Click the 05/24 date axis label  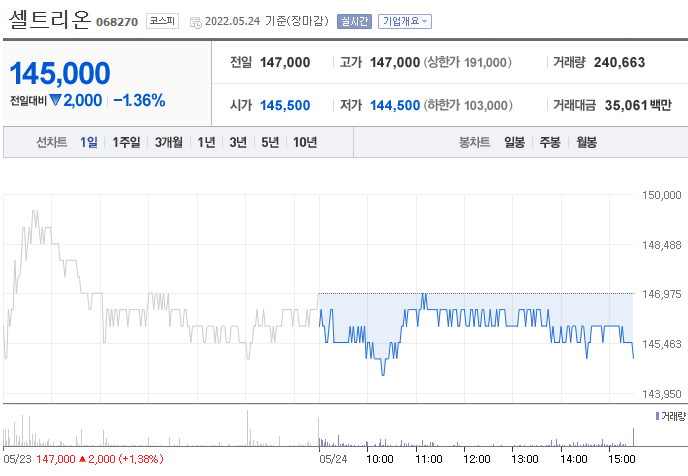coord(333,459)
